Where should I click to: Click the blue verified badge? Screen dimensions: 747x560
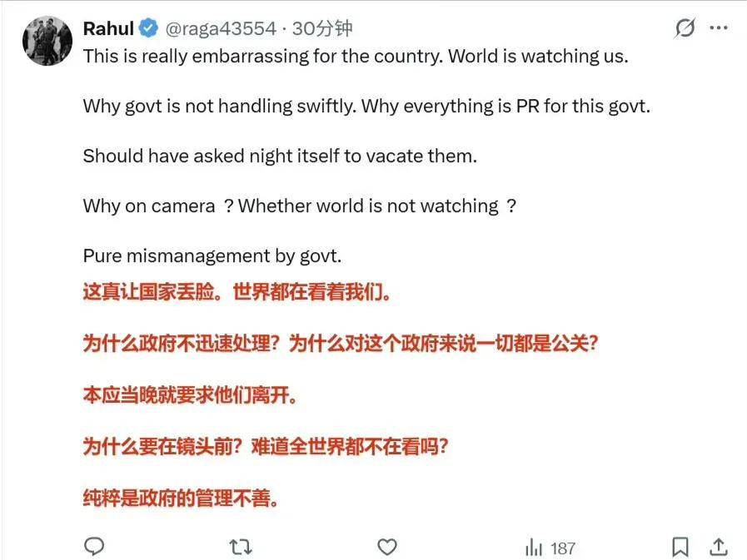coord(148,28)
